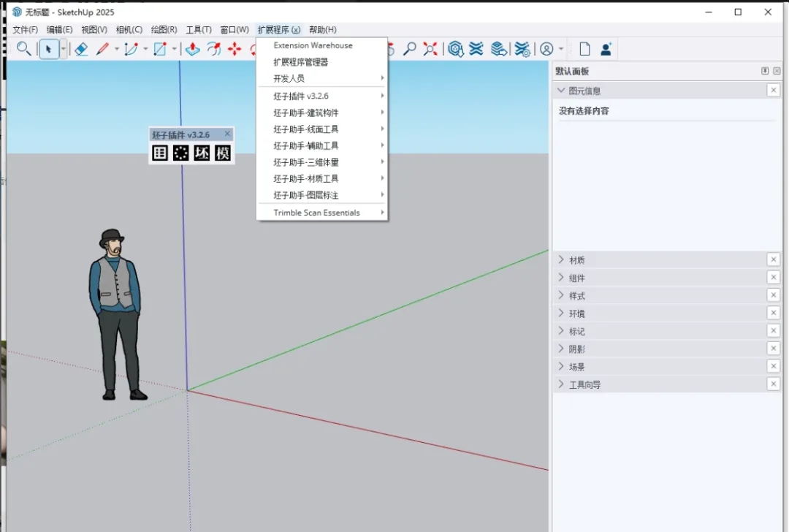
Task: Click the Zoom Extents icon
Action: [430, 49]
